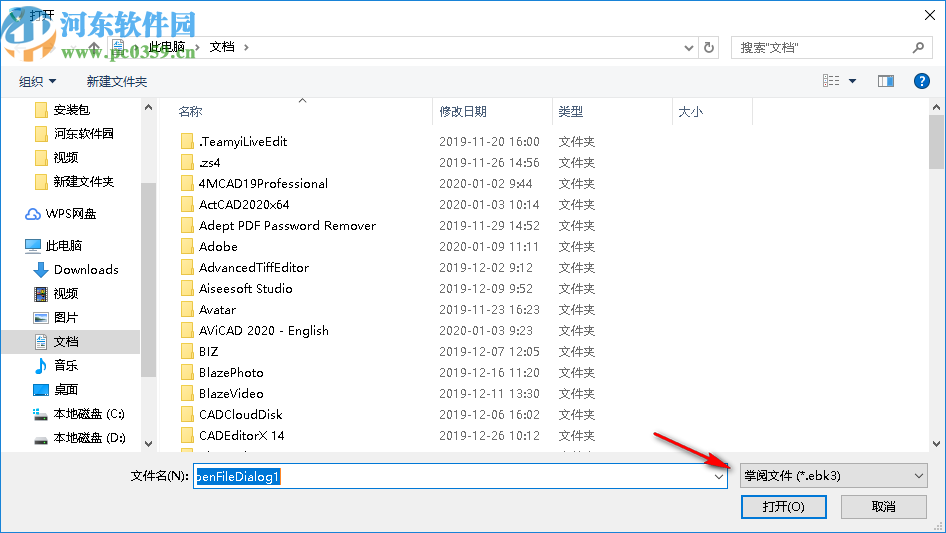Expand the chevron after 此电脑 in breadcrumb
Screen dimensions: 946x533
[197, 47]
